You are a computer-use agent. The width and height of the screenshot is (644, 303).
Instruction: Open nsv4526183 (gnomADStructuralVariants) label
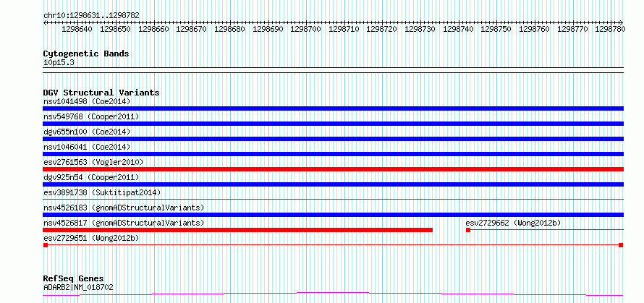(124, 208)
